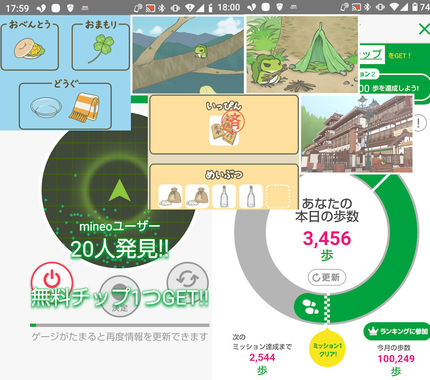Tap the gauge progress bar
Image resolution: width=430 pixels, height=380 pixels.
tap(120, 325)
